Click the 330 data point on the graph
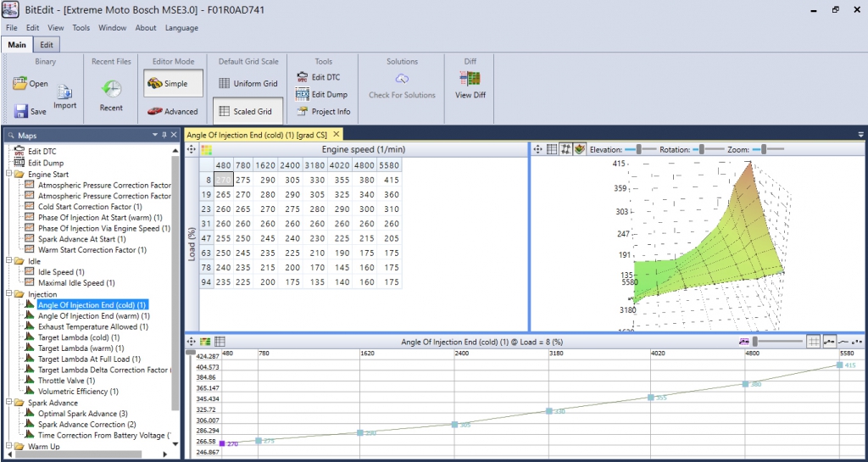Screen dimensions: 868x462 pos(549,411)
